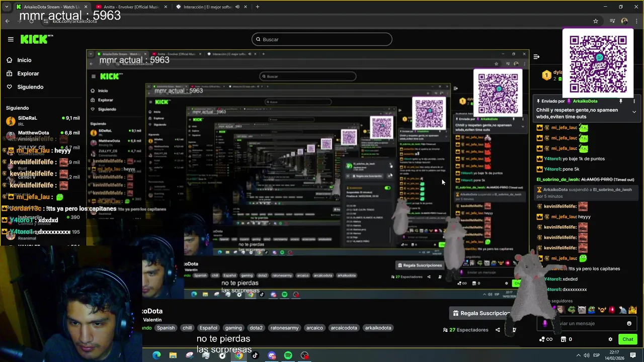Unpin the pinned chat message icon
644x362 pixels.
(x=621, y=101)
